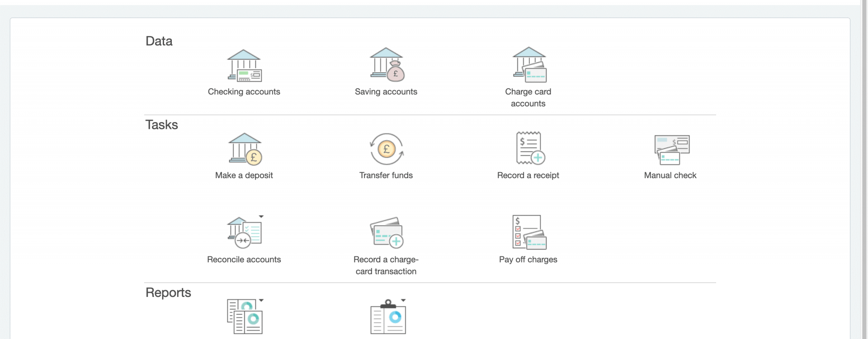Open the clipboard report icon
Viewport: 868px width, 339px height.
(x=388, y=317)
